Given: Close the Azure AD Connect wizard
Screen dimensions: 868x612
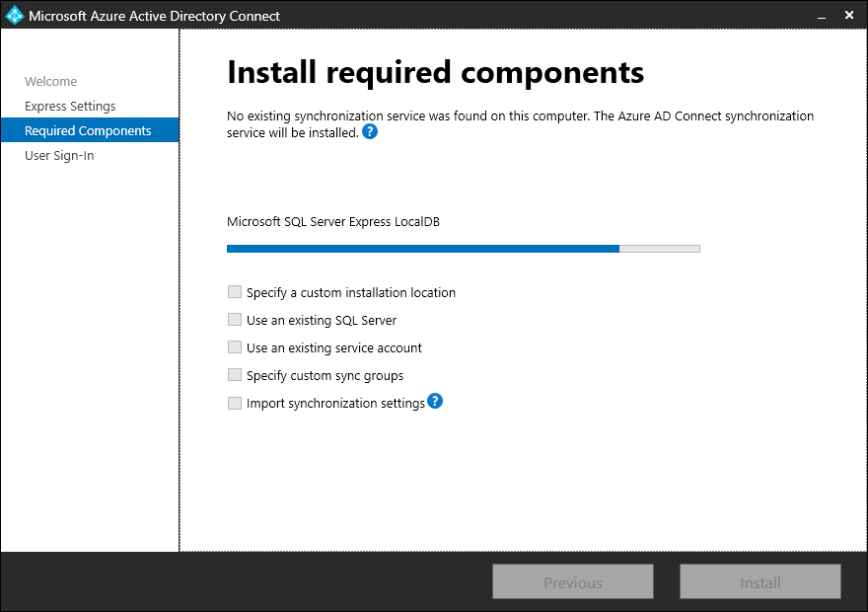Looking at the screenshot, I should (849, 15).
